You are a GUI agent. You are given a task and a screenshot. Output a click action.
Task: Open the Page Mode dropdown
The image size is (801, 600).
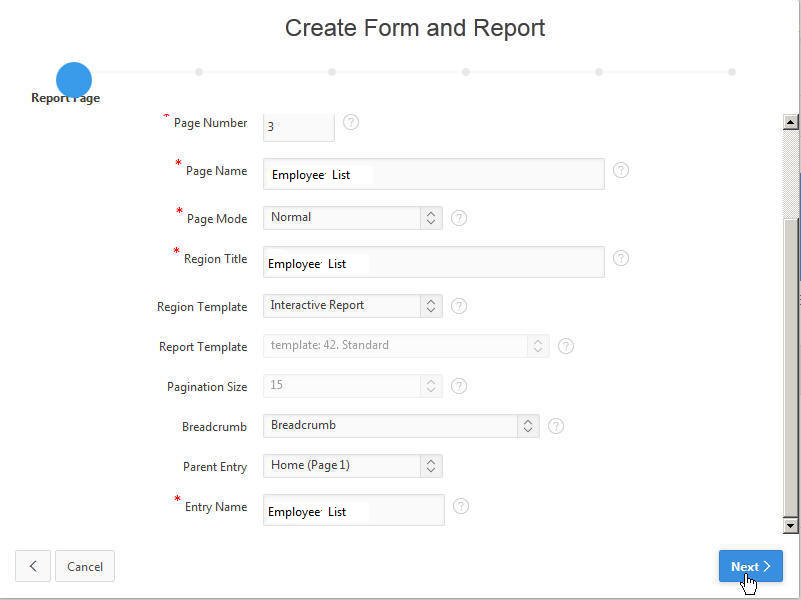coord(352,218)
